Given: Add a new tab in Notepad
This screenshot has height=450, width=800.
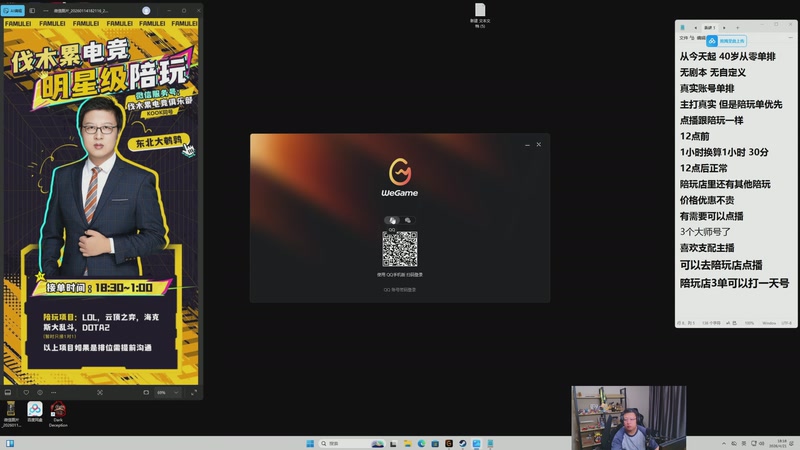Looking at the screenshot, I should [737, 28].
